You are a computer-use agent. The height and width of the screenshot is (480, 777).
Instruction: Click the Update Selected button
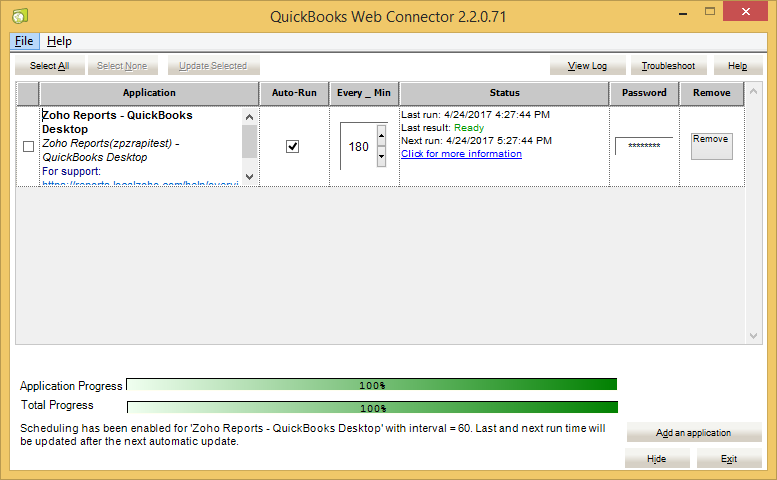213,65
